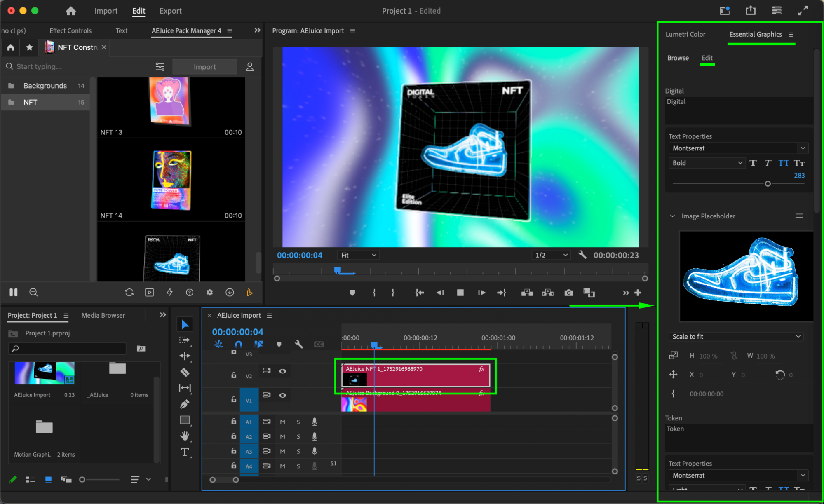Viewport: 824px width, 504px height.
Task: Select the Type tool
Action: [185, 452]
